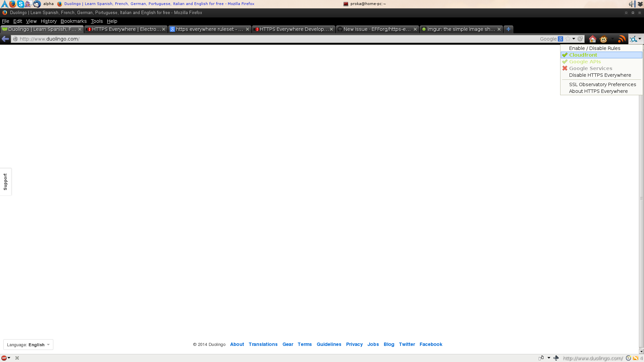This screenshot has height=362, width=644.
Task: Click the orange mail notifier icon
Action: (x=636, y=358)
